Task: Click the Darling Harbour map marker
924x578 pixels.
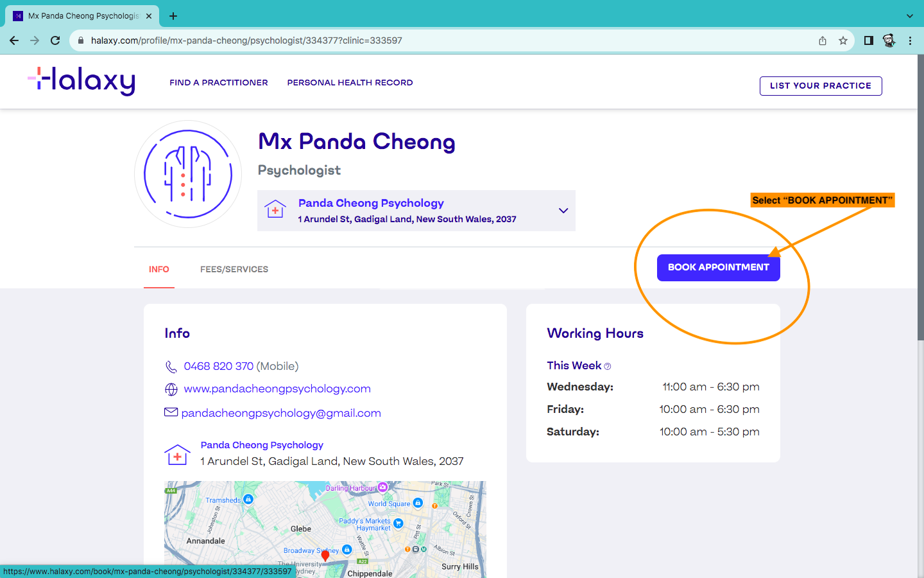Action: (383, 487)
